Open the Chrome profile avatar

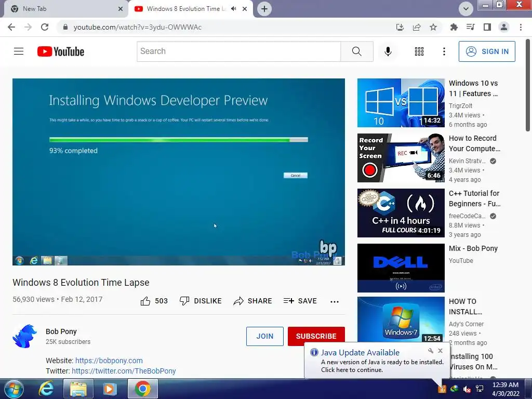[504, 27]
